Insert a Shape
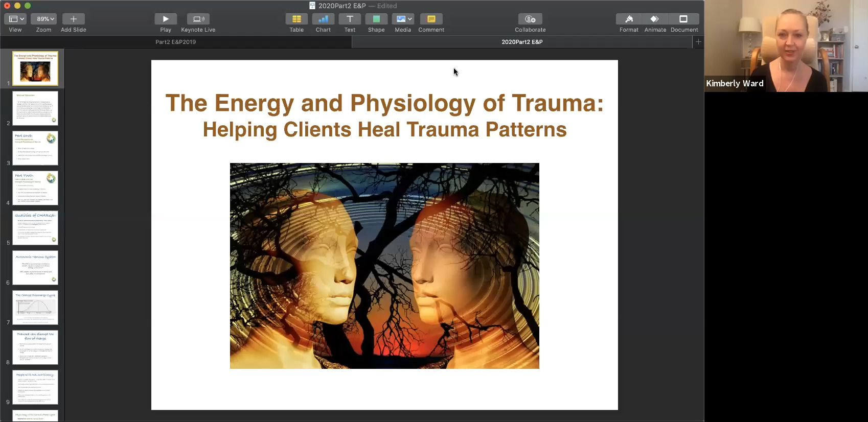This screenshot has height=422, width=868. [x=376, y=19]
